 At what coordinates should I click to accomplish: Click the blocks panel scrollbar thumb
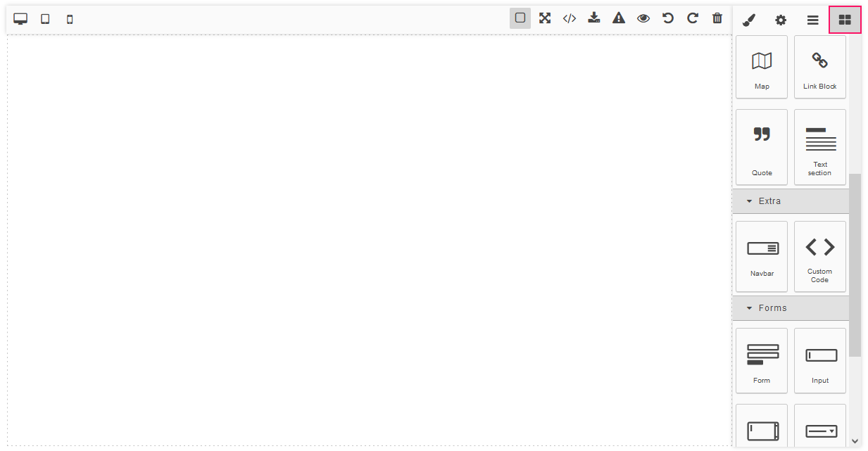855,265
